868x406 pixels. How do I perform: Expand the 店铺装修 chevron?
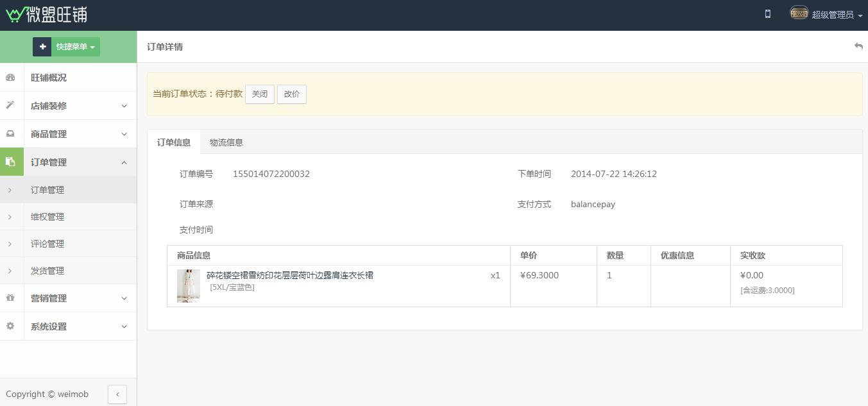pos(124,106)
